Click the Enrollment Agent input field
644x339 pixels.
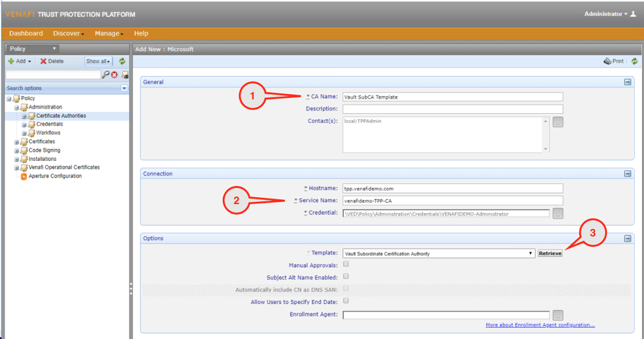446,315
